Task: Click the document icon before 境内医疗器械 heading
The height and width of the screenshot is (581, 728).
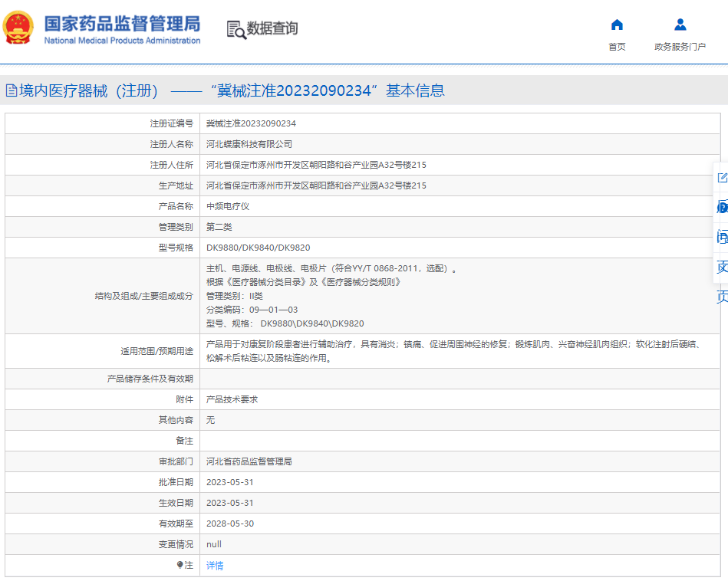Action: coord(12,90)
